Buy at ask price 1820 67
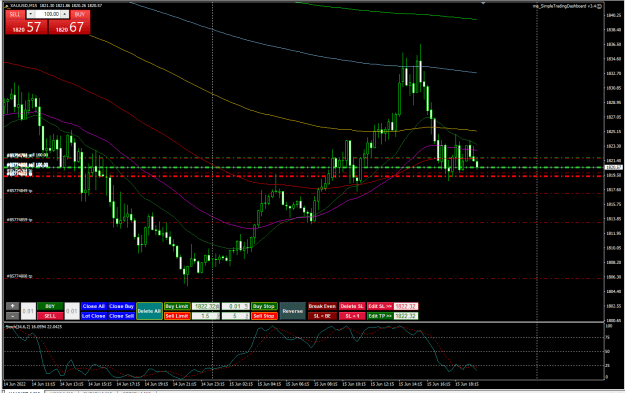Viewport: 625px width, 393px height. click(69, 27)
